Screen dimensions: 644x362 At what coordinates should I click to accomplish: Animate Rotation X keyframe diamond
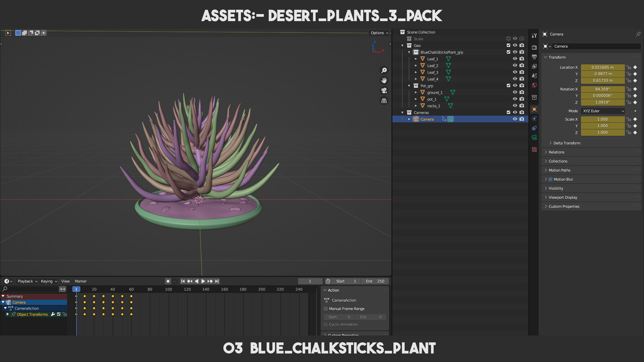(x=635, y=89)
